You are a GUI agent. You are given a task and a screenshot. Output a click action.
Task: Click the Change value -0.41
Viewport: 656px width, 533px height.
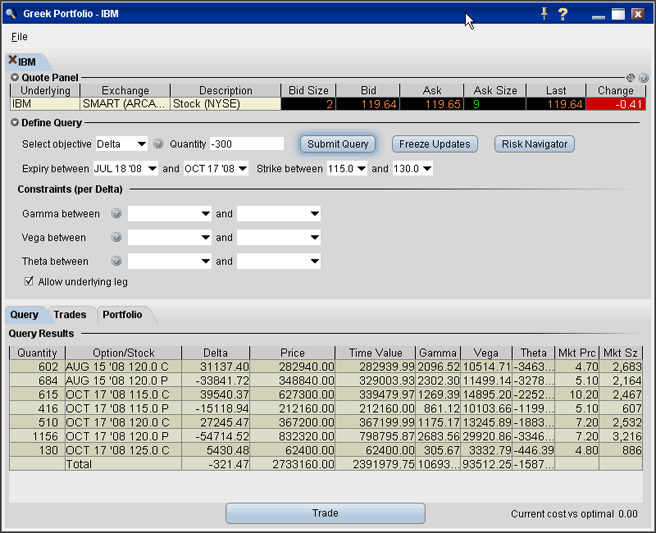(x=616, y=104)
